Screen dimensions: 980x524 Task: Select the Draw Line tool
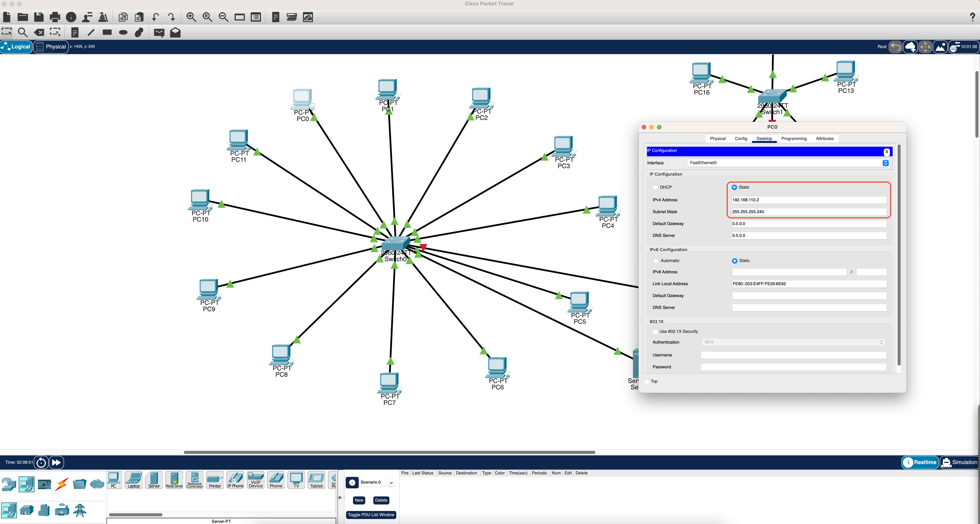91,32
